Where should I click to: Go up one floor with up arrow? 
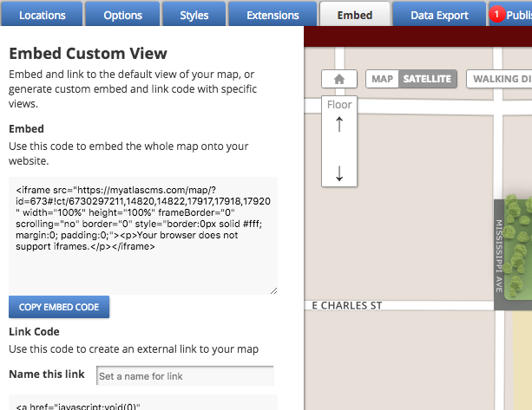(339, 124)
